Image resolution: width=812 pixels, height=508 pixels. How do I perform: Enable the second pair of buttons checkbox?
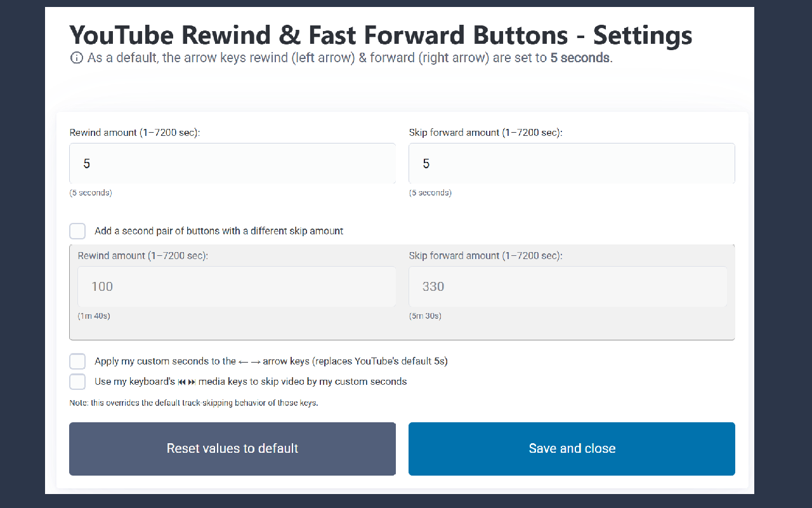[x=77, y=231]
